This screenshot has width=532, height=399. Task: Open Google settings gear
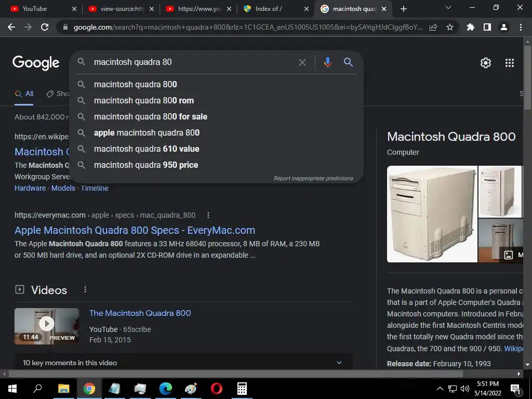pos(486,63)
